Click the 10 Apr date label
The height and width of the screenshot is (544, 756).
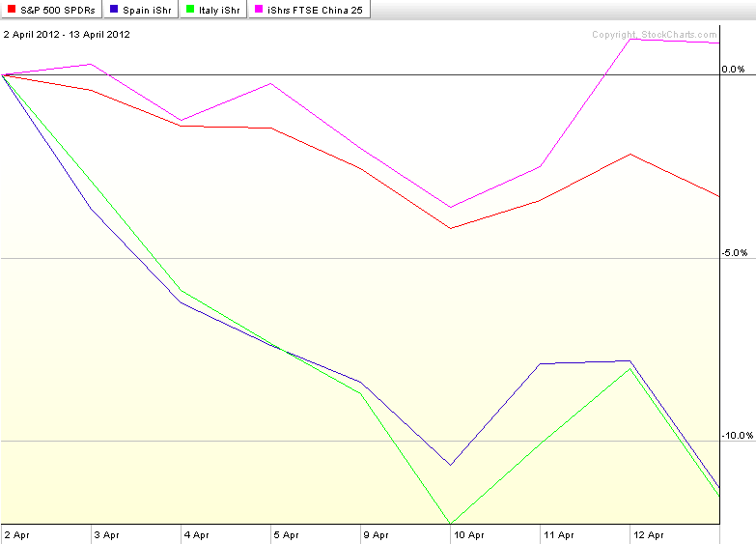click(469, 535)
